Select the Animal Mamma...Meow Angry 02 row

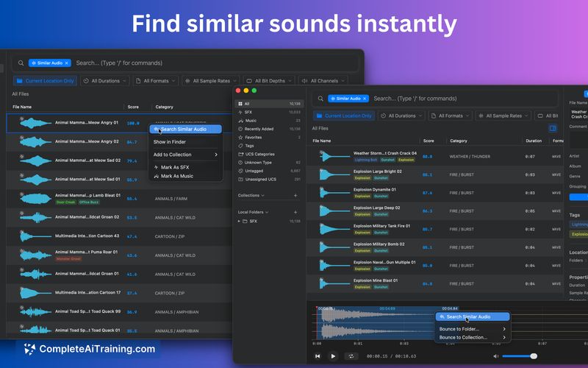pyautogui.click(x=119, y=142)
